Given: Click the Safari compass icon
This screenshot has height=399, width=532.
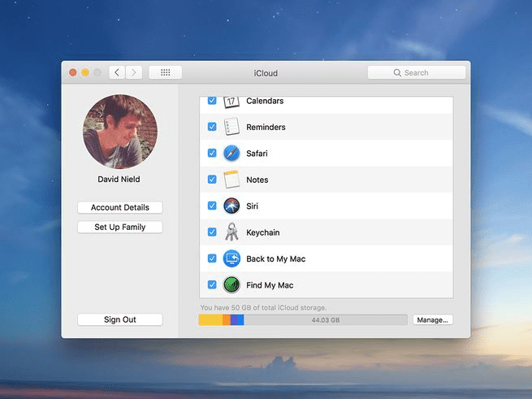Looking at the screenshot, I should (231, 154).
